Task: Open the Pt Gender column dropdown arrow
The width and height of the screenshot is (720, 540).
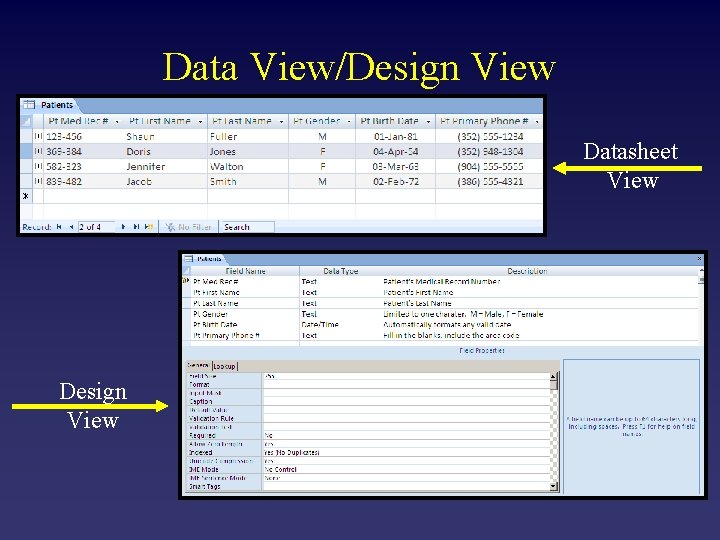Action: tap(349, 122)
